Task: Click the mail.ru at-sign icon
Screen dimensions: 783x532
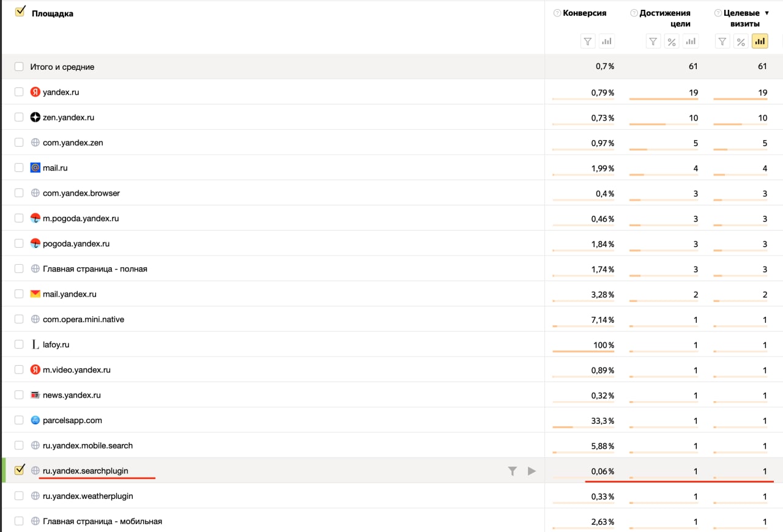Action: pyautogui.click(x=35, y=168)
